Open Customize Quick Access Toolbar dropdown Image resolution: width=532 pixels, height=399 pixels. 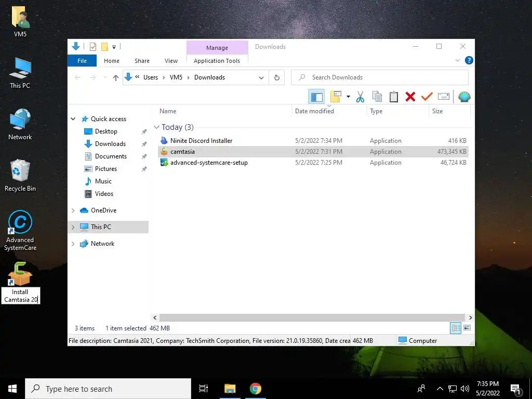pyautogui.click(x=114, y=47)
